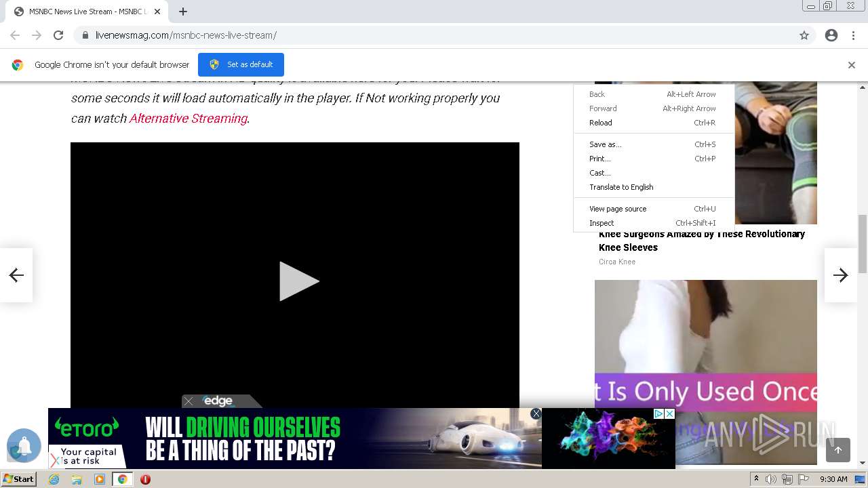Choose Save as... from context menu
868x488 pixels.
(x=654, y=144)
